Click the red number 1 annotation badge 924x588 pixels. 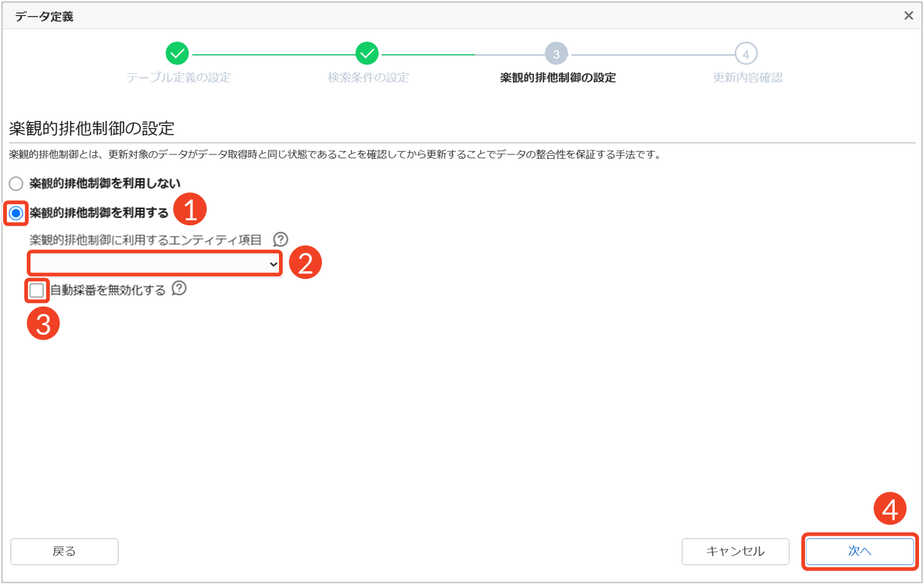coord(190,209)
